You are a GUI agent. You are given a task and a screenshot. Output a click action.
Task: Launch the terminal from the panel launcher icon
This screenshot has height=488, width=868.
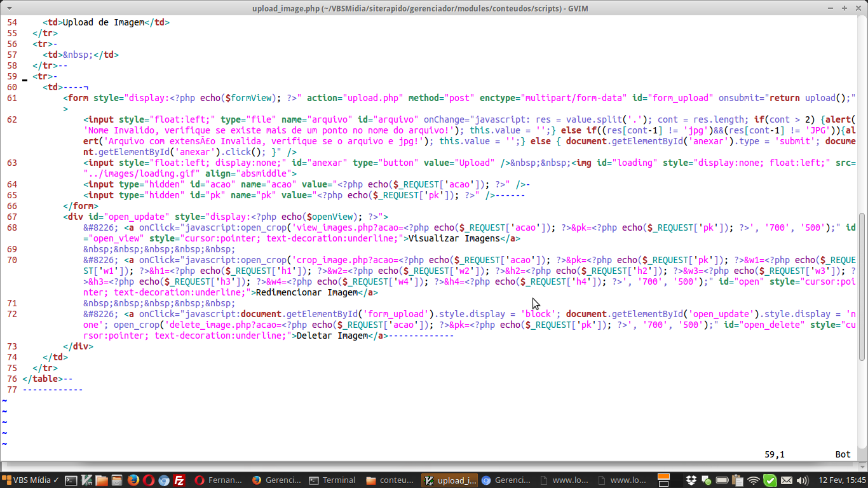tap(71, 480)
